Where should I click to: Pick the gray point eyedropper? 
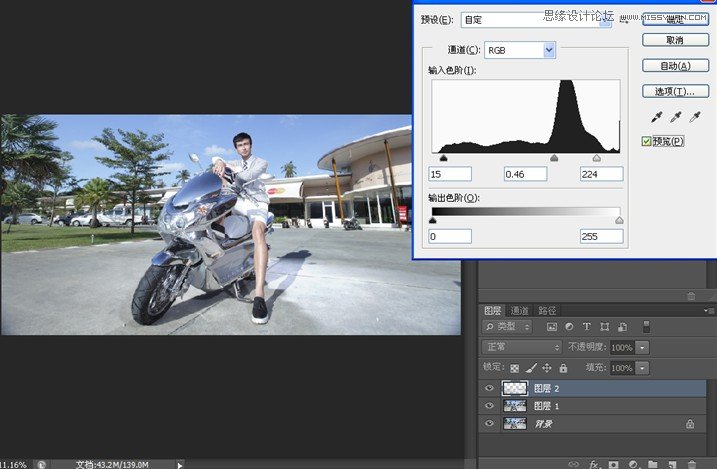674,118
